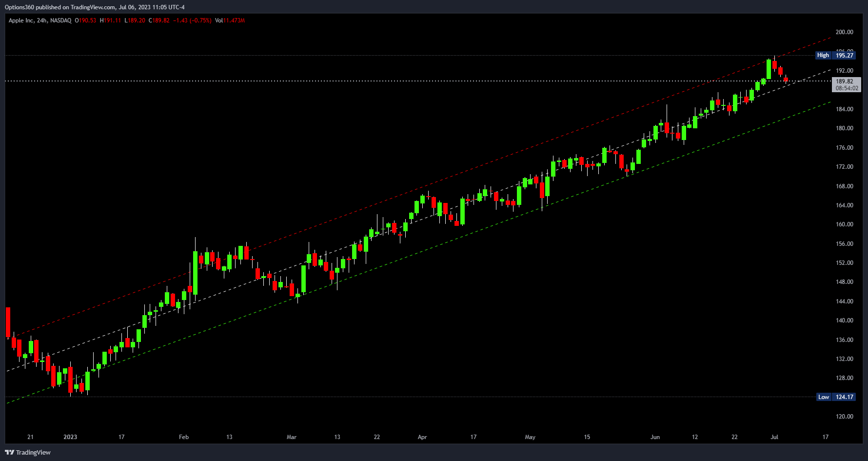Click the close value C189.82

tap(159, 20)
